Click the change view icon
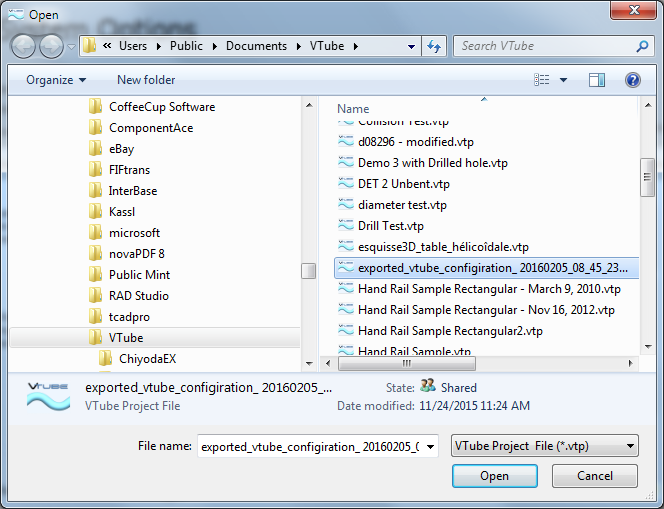 click(541, 80)
